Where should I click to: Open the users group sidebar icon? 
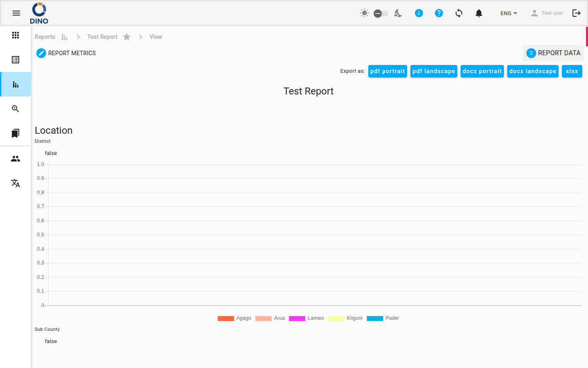[x=16, y=159]
